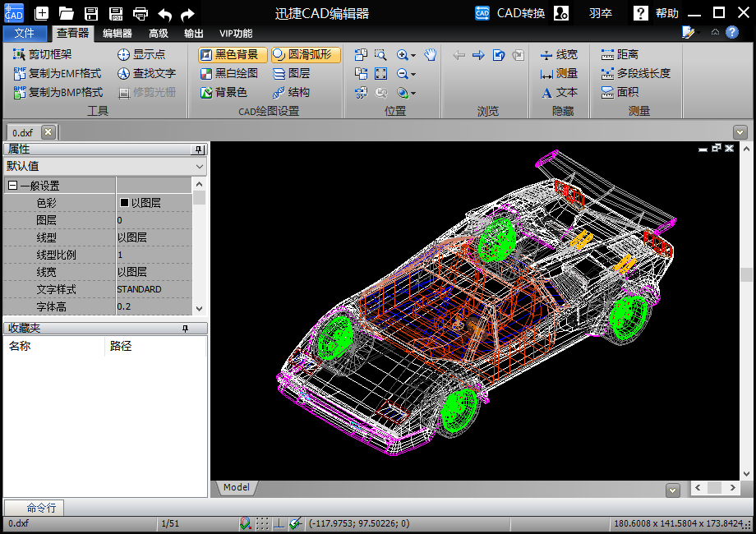756x534 pixels.
Task: Open the zoom out dropdown arrow
Action: (413, 75)
